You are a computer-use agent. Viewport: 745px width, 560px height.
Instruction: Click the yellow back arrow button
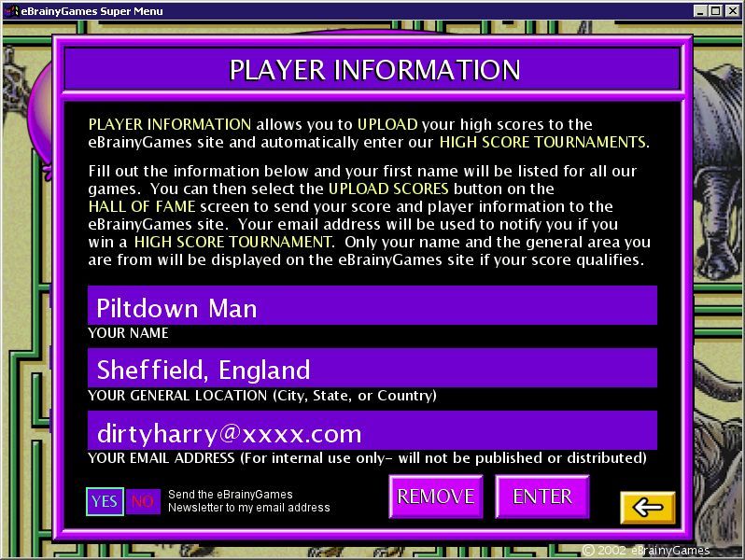click(648, 508)
